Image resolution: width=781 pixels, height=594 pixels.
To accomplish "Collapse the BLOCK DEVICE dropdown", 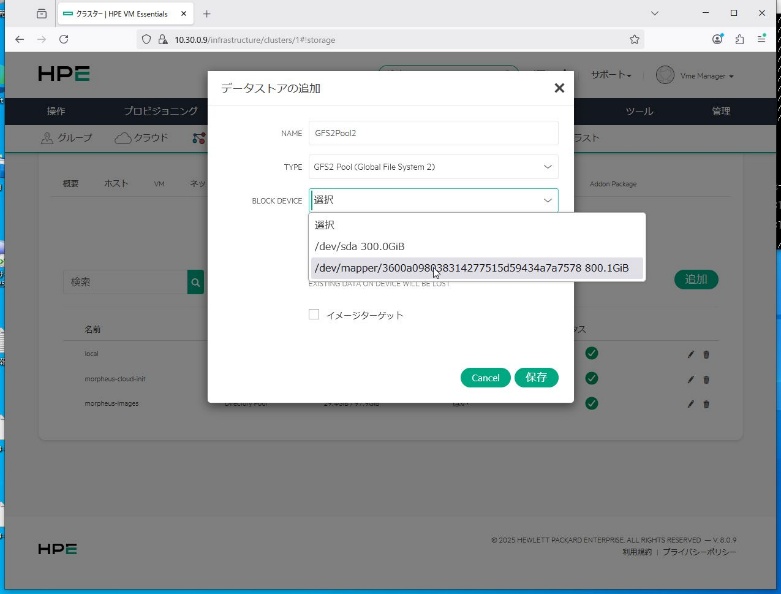I will (x=547, y=200).
